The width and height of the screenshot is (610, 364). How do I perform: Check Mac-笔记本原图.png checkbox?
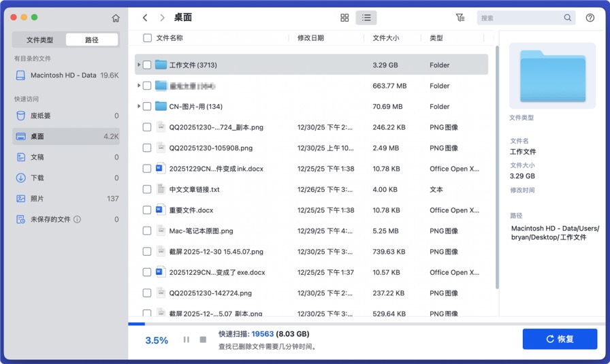coord(146,231)
